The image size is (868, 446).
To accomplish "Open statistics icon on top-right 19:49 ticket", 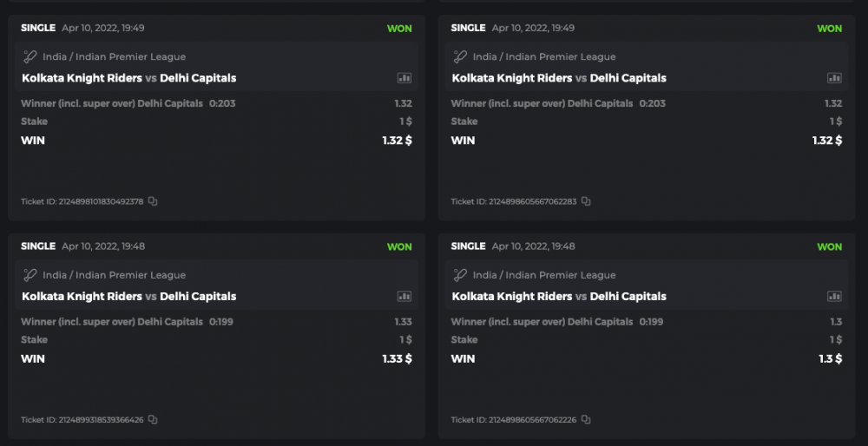I will coord(834,77).
